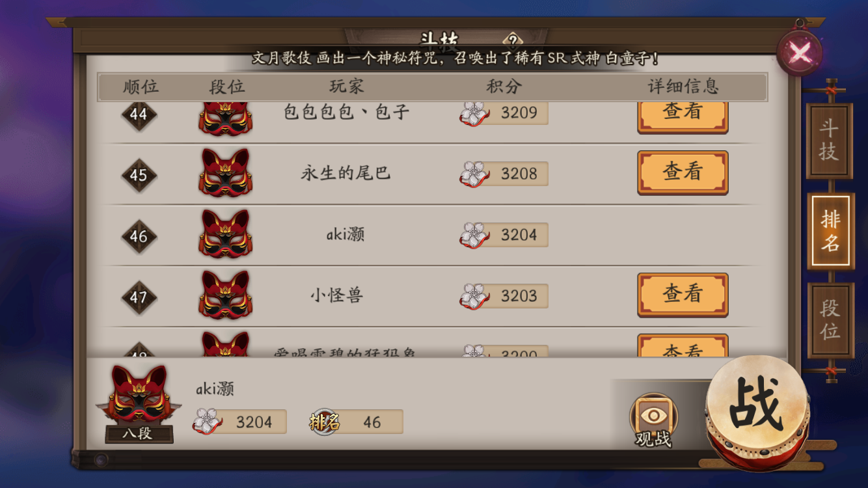Click the 积分 column header
Viewport: 868px width, 488px height.
click(x=504, y=87)
